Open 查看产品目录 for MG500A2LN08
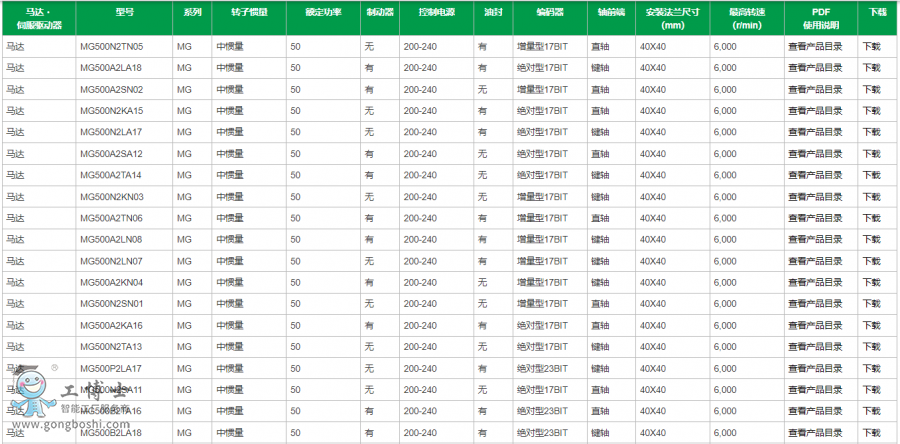 [815, 239]
